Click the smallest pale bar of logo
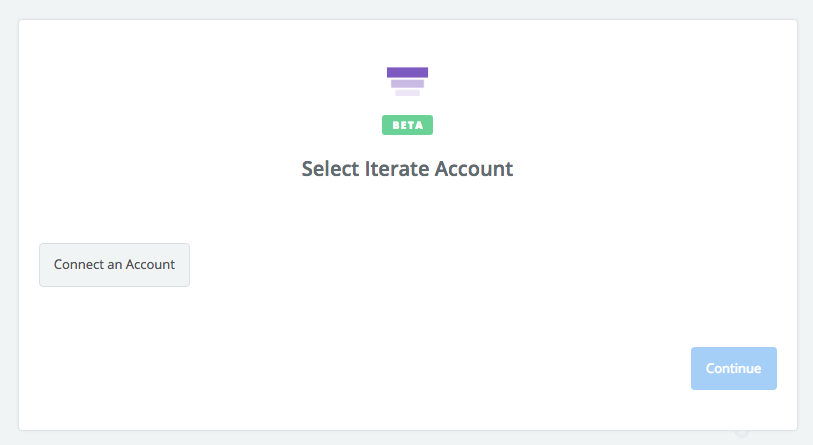The image size is (813, 445). pos(407,92)
